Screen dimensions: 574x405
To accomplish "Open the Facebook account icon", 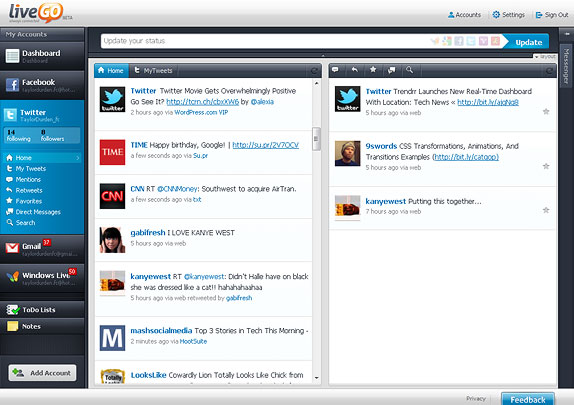I will tap(12, 85).
